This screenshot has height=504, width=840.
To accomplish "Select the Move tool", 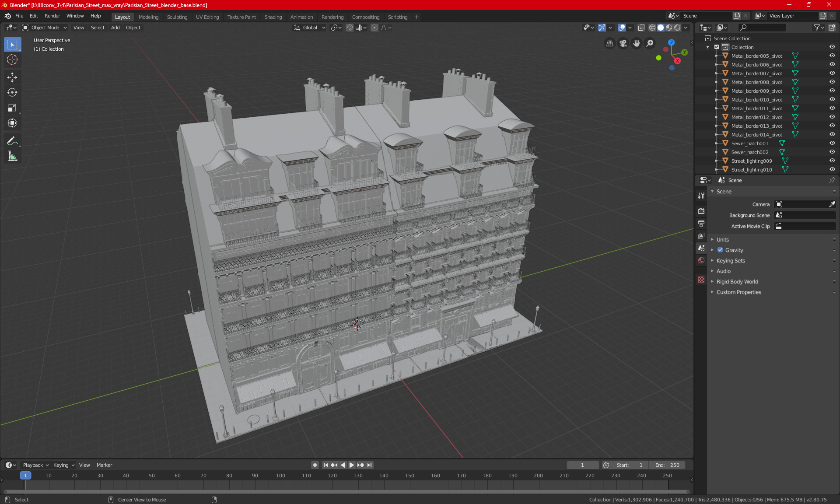I will click(12, 77).
